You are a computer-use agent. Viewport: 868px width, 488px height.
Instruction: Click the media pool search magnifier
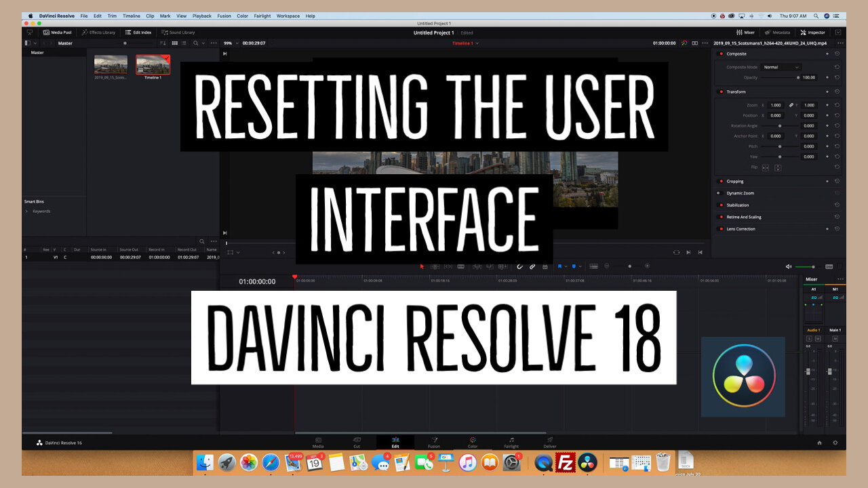(x=196, y=43)
